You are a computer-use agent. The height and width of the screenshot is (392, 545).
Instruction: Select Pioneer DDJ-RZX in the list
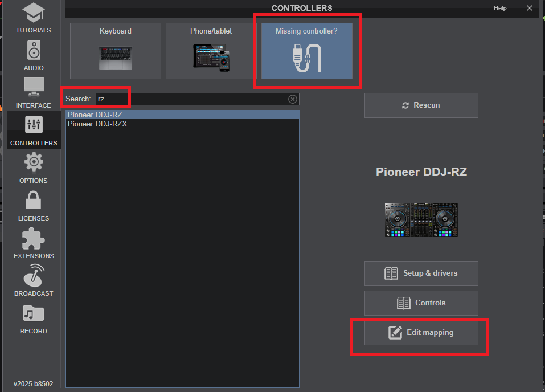point(182,124)
